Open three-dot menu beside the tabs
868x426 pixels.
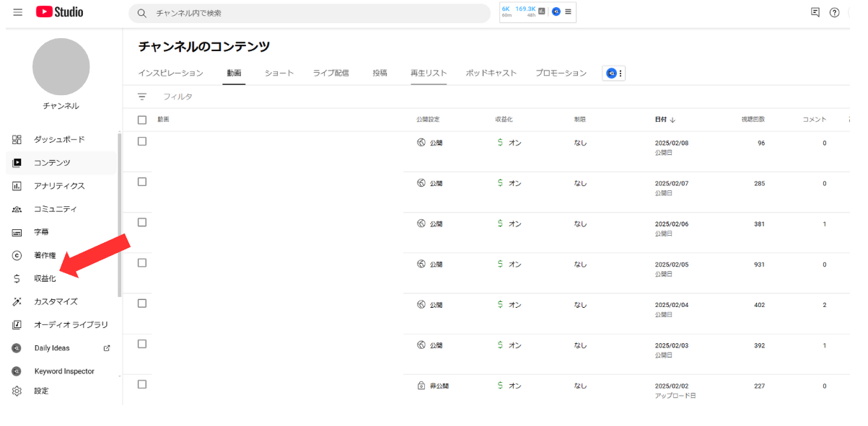[x=621, y=74]
